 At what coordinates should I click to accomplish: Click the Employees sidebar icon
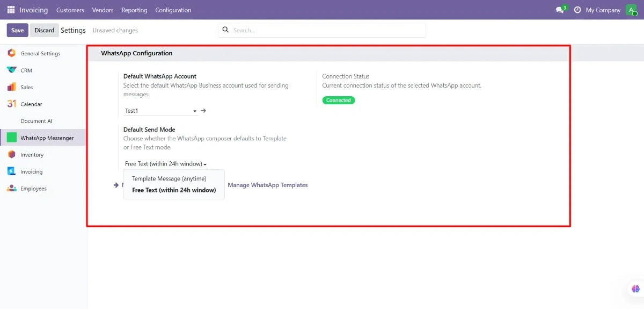tap(11, 188)
